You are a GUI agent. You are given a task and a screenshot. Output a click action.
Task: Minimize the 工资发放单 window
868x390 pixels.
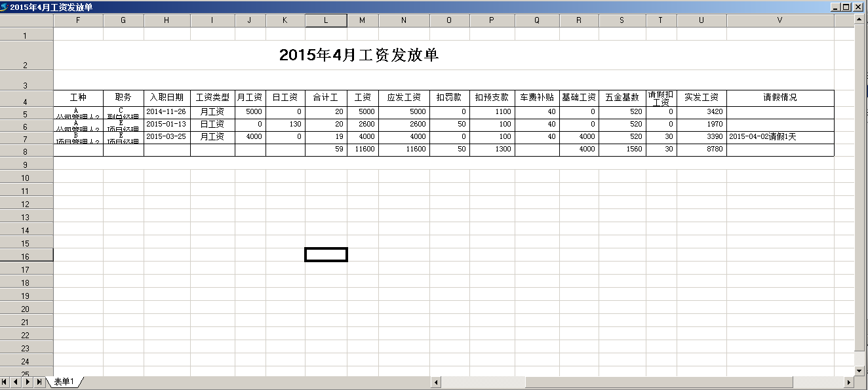click(x=836, y=7)
